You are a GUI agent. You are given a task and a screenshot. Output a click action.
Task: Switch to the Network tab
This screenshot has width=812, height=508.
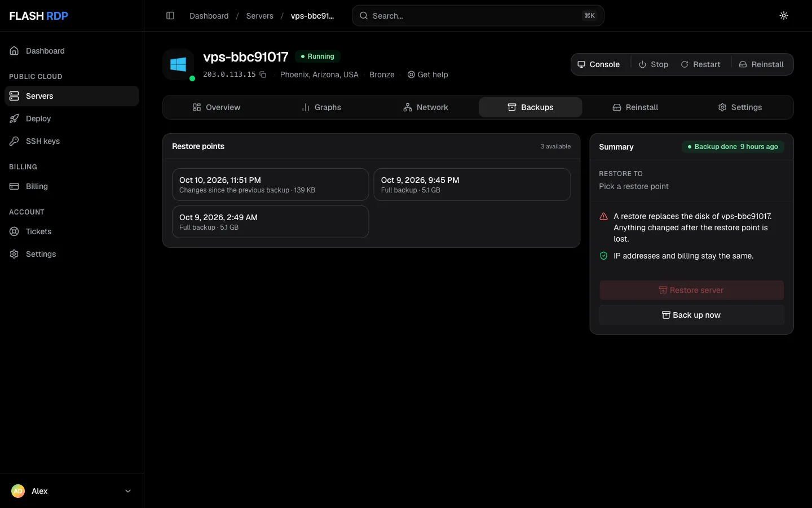(426, 107)
